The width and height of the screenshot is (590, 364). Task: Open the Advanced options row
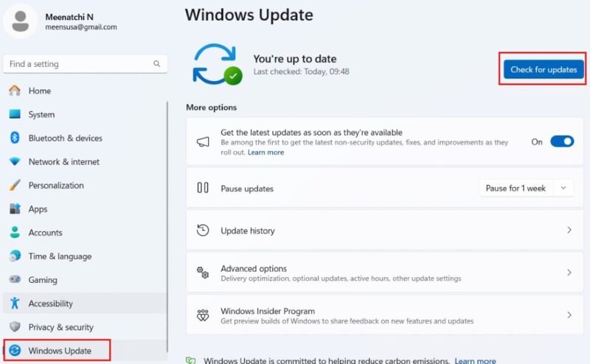pyautogui.click(x=384, y=273)
